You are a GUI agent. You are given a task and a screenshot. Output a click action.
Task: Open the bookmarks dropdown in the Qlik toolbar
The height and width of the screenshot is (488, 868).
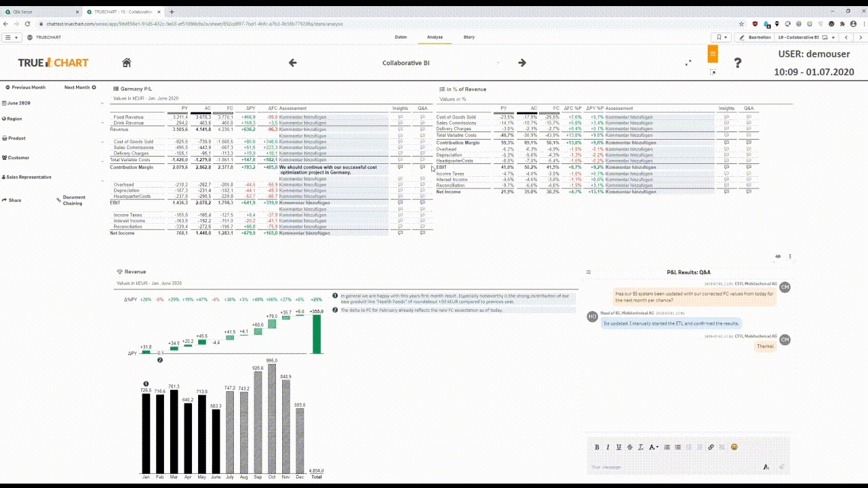(722, 37)
